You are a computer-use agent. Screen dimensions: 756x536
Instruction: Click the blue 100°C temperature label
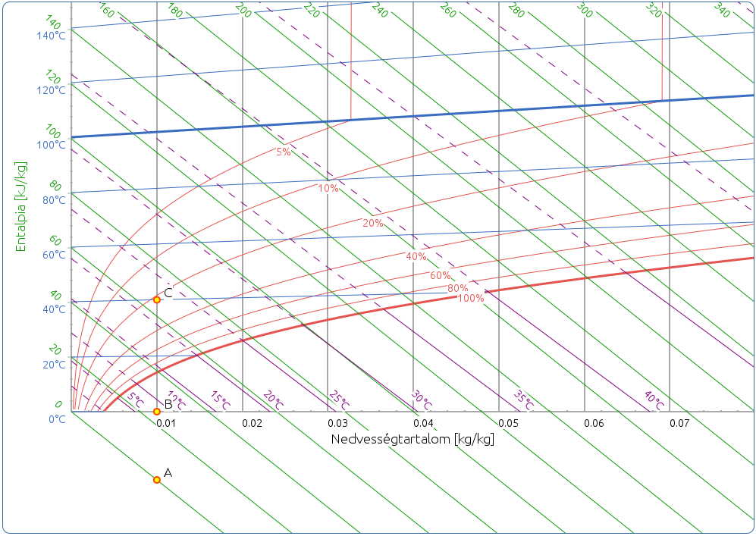51,145
